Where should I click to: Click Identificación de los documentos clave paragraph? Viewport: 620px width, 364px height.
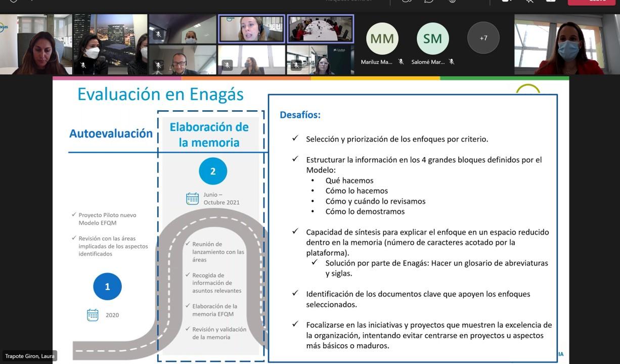point(418,299)
